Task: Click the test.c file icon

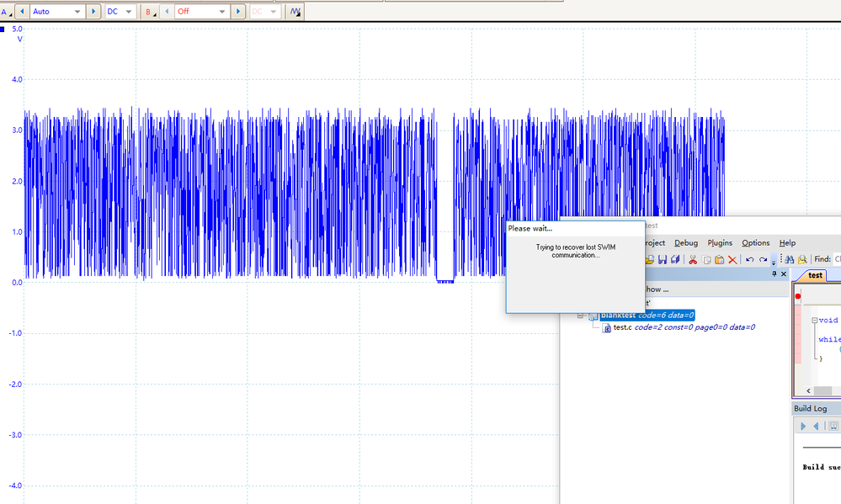Action: pyautogui.click(x=607, y=327)
